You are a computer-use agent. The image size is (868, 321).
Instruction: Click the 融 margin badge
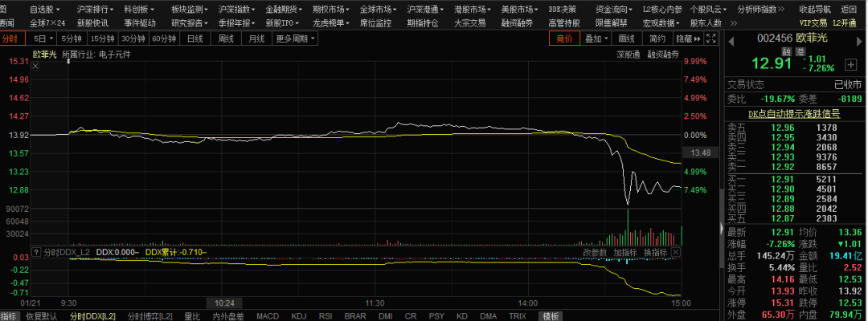pos(787,51)
